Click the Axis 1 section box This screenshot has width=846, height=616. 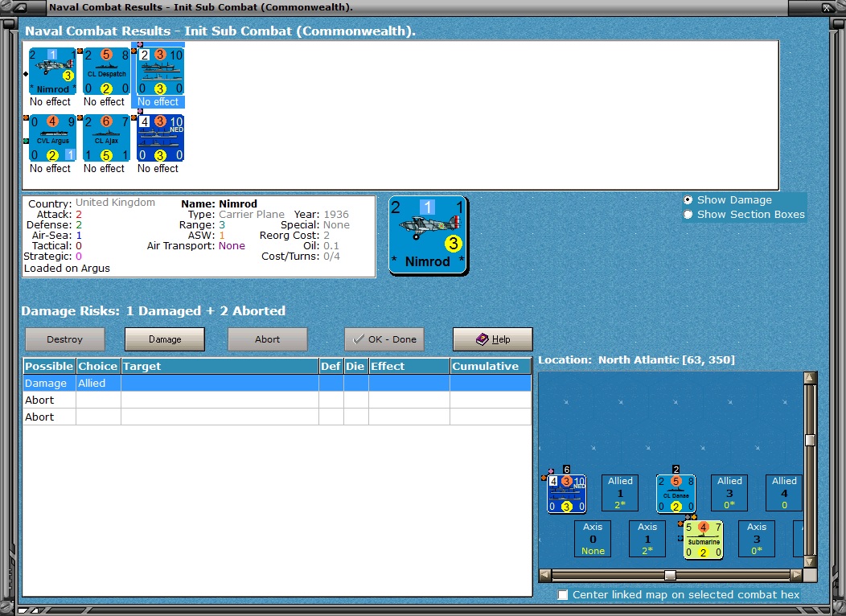coord(647,539)
